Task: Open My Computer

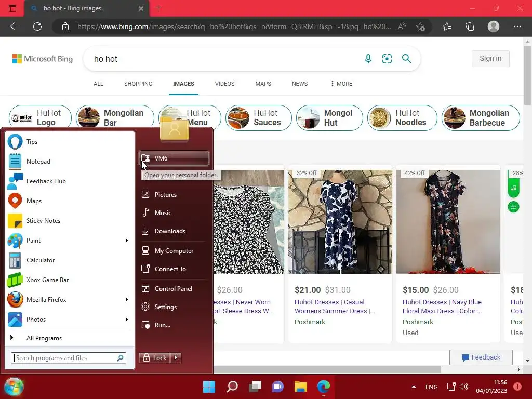Action: (174, 251)
